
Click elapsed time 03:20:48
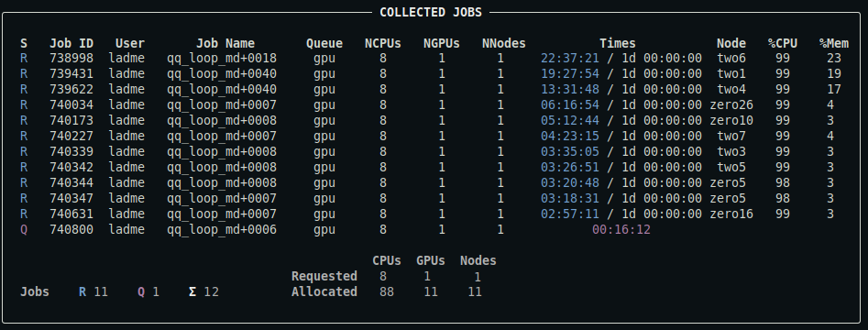569,182
